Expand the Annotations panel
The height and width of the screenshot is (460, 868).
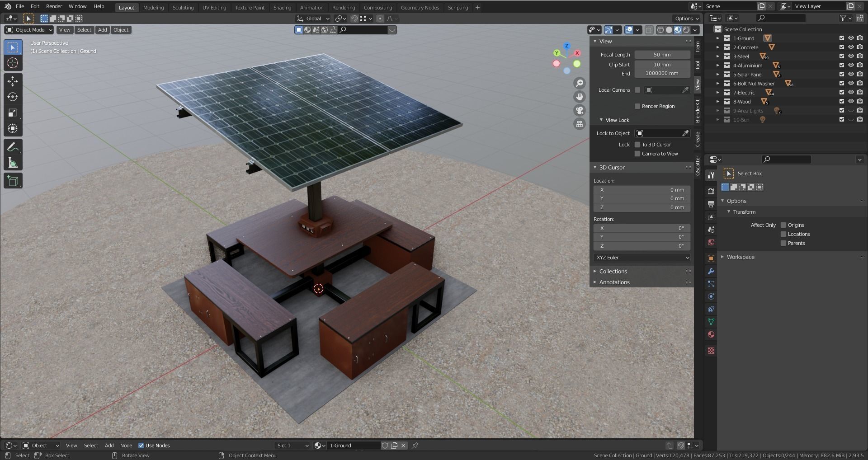coord(614,282)
